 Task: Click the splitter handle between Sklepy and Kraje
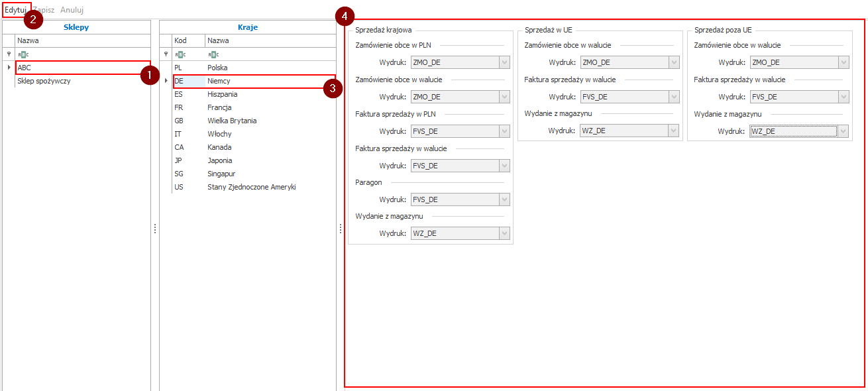coord(155,228)
